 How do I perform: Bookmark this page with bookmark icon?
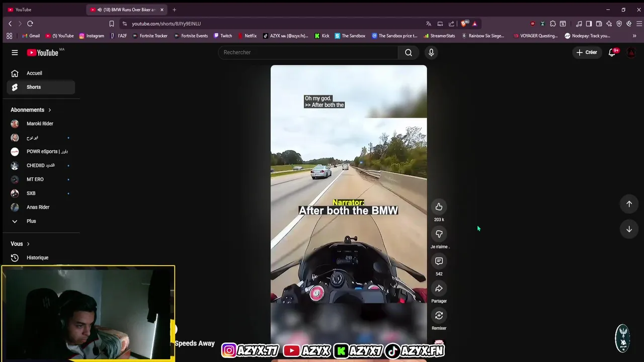pyautogui.click(x=112, y=24)
